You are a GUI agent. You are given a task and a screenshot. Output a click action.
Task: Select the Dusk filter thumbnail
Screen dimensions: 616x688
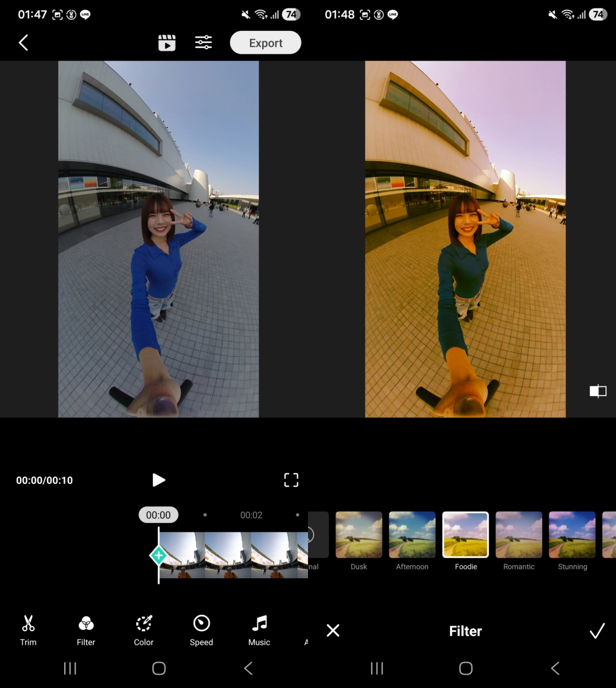[359, 535]
